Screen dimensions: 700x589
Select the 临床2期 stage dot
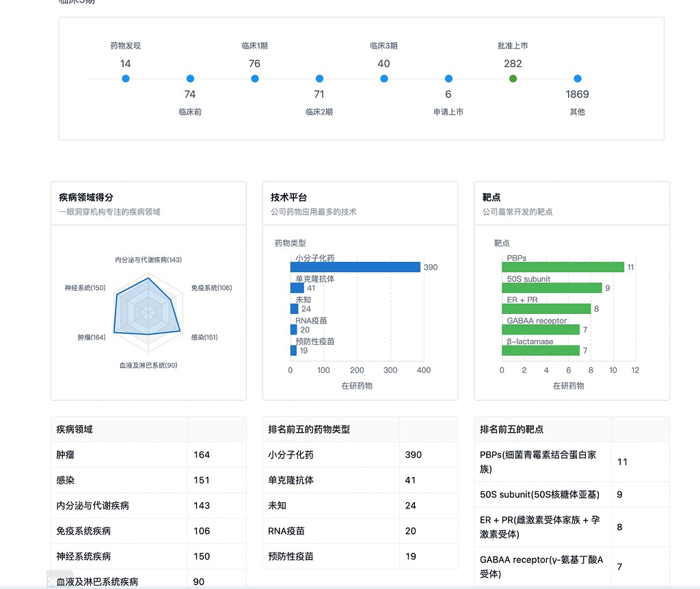[319, 79]
